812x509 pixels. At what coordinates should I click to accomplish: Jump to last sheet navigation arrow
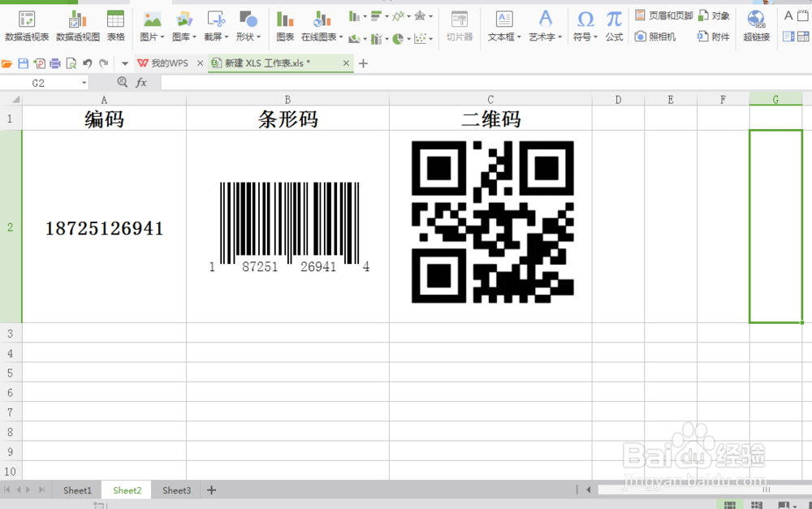(x=41, y=490)
